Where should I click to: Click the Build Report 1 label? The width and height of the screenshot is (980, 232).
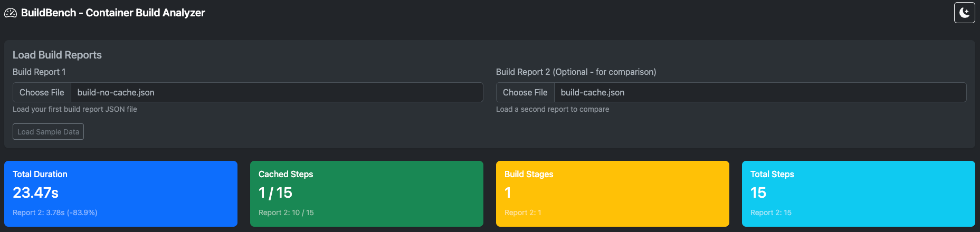point(39,72)
